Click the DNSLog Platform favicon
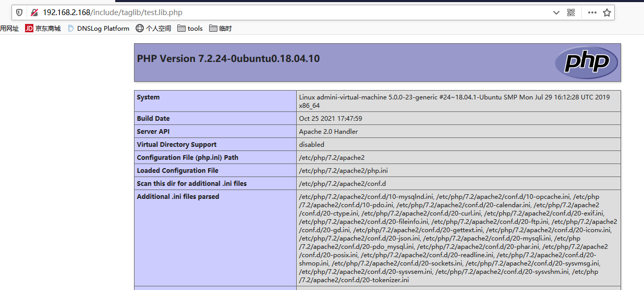The image size is (644, 290). 71,29
